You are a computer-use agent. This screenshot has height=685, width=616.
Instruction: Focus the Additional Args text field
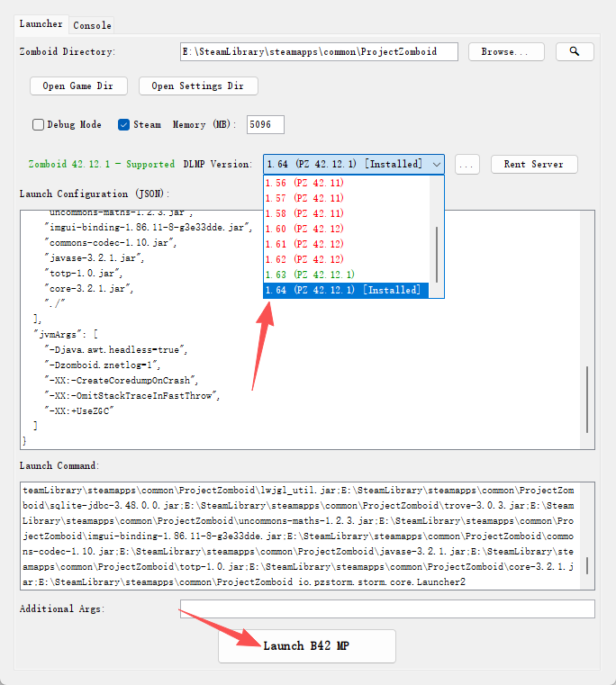(387, 609)
